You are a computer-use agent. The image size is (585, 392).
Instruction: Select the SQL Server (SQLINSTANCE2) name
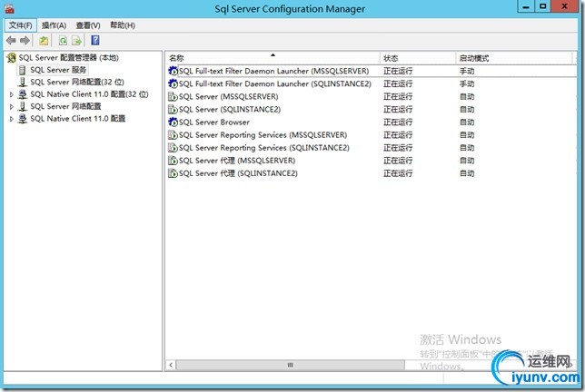[230, 109]
